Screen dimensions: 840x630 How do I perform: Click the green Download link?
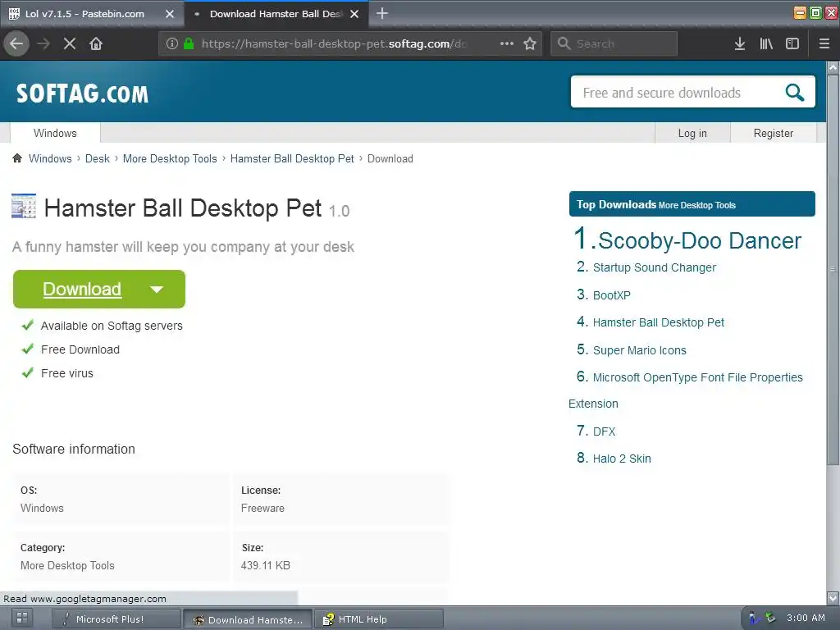(82, 289)
